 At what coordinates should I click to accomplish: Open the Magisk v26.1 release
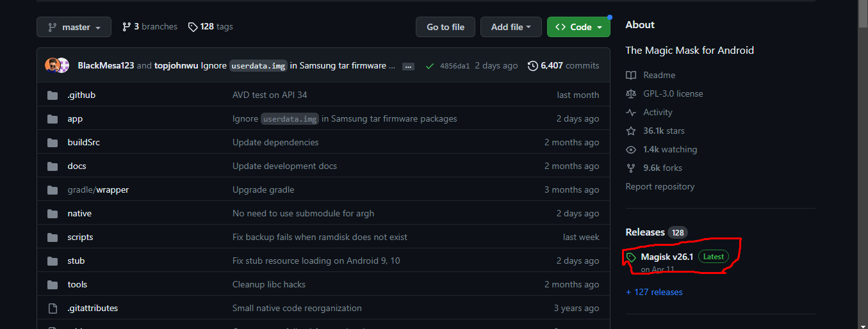coord(667,257)
